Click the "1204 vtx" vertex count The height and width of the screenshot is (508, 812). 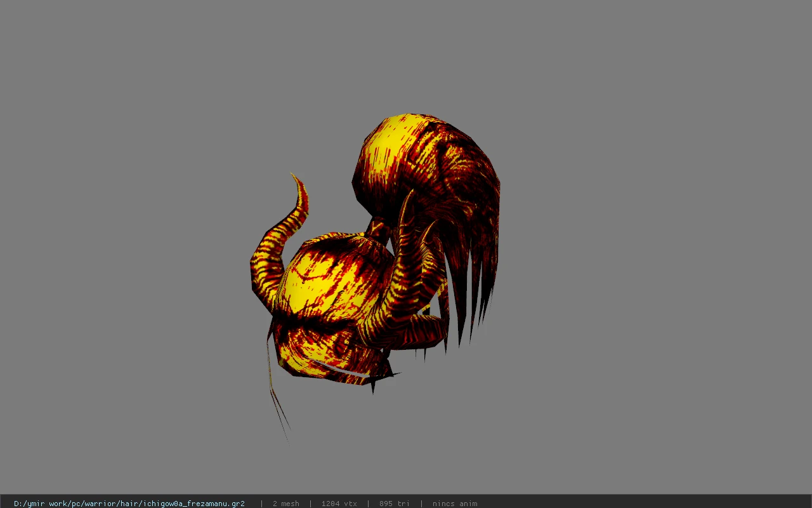[x=339, y=504]
